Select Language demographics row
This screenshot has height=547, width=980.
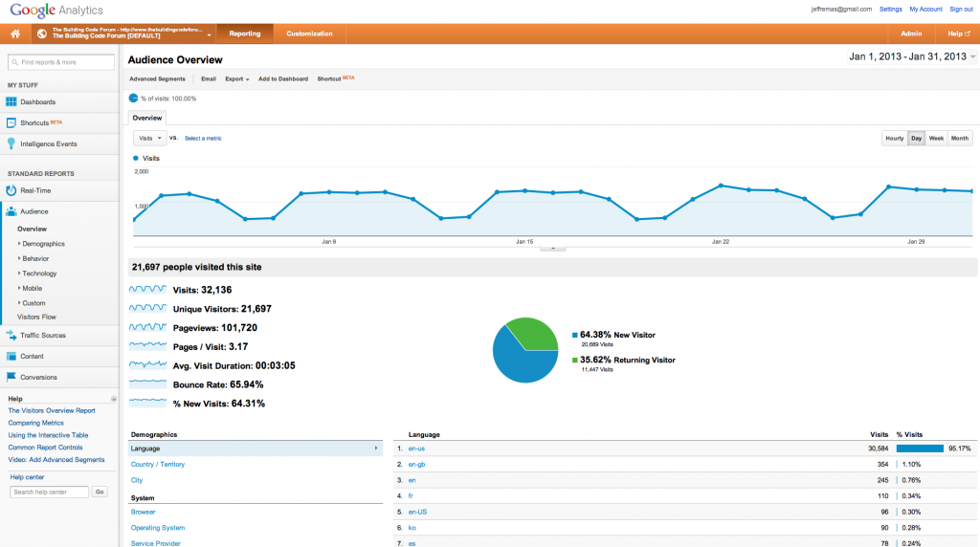(255, 449)
